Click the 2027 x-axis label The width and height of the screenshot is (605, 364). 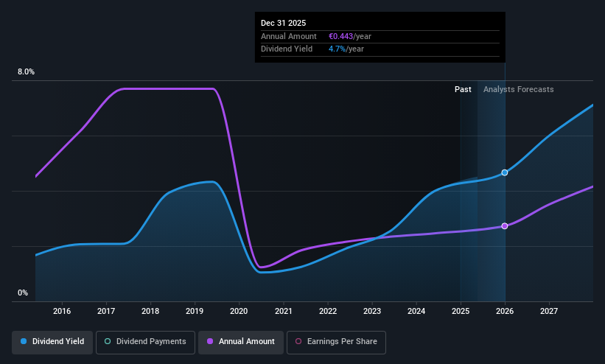click(549, 311)
